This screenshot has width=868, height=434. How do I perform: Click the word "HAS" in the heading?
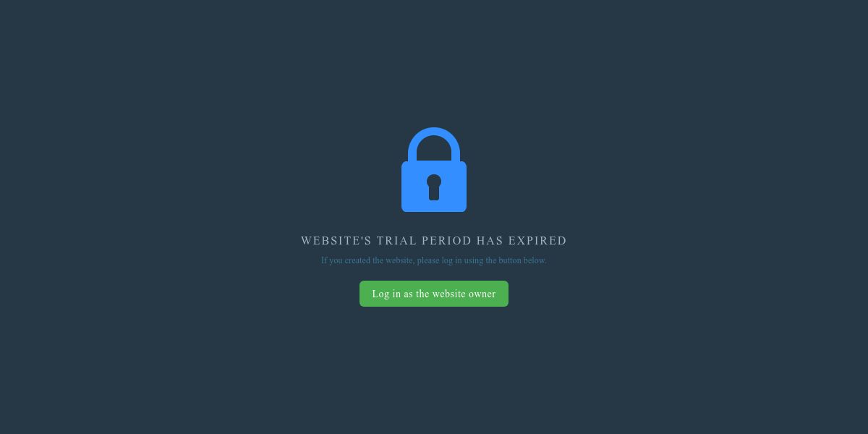pos(490,240)
